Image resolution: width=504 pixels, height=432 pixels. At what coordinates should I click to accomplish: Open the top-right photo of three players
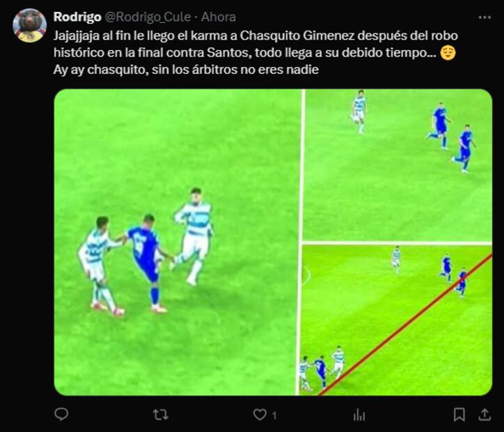click(398, 164)
